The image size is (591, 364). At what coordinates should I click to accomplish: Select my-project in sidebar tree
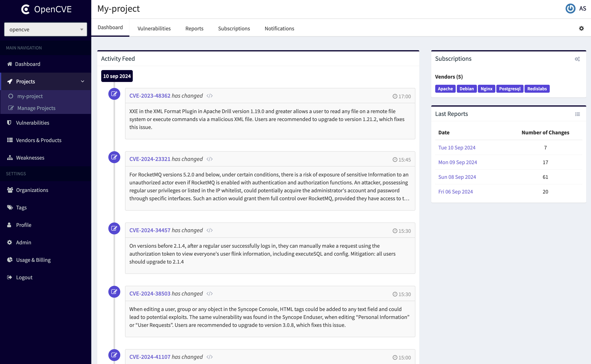point(30,96)
